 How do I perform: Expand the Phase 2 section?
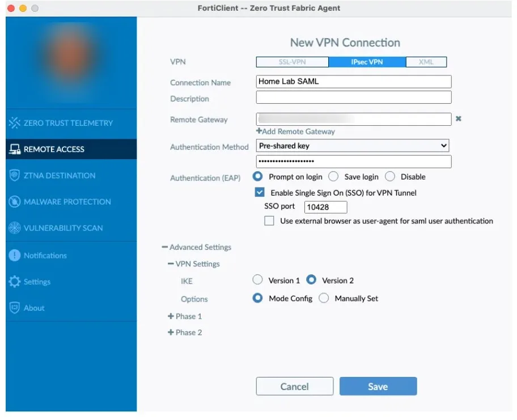tap(171, 333)
